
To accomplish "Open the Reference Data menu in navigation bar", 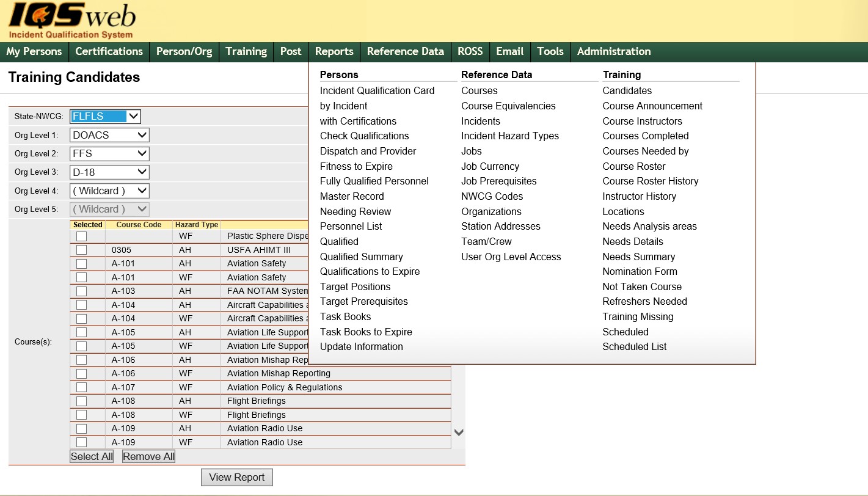I will pos(406,52).
